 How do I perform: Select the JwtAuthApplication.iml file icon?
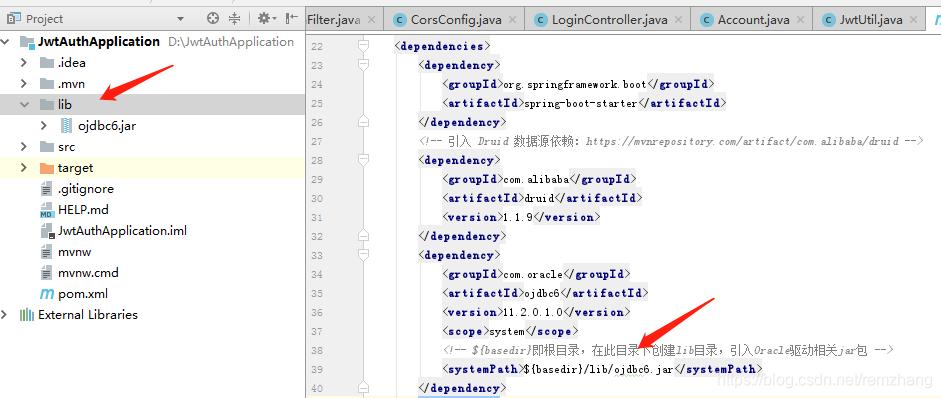pos(47,231)
